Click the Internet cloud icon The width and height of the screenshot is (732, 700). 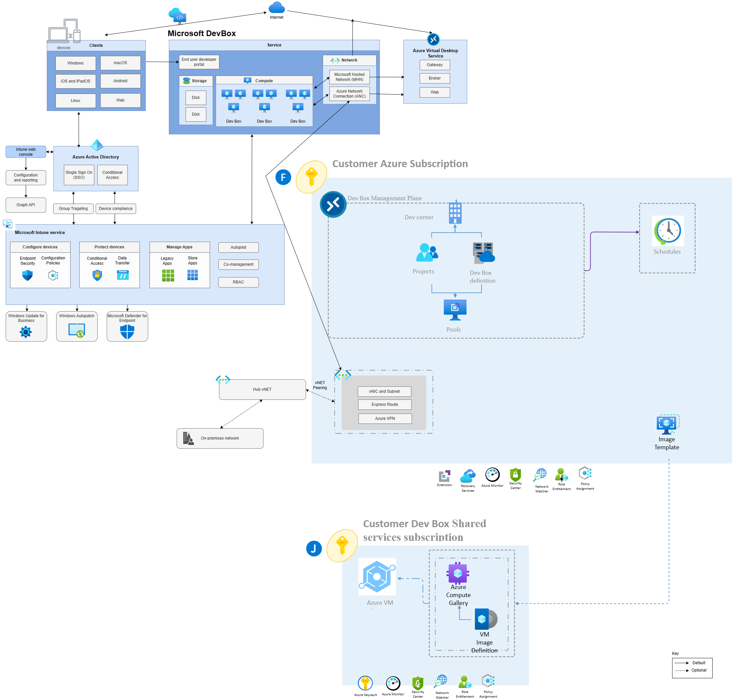276,7
